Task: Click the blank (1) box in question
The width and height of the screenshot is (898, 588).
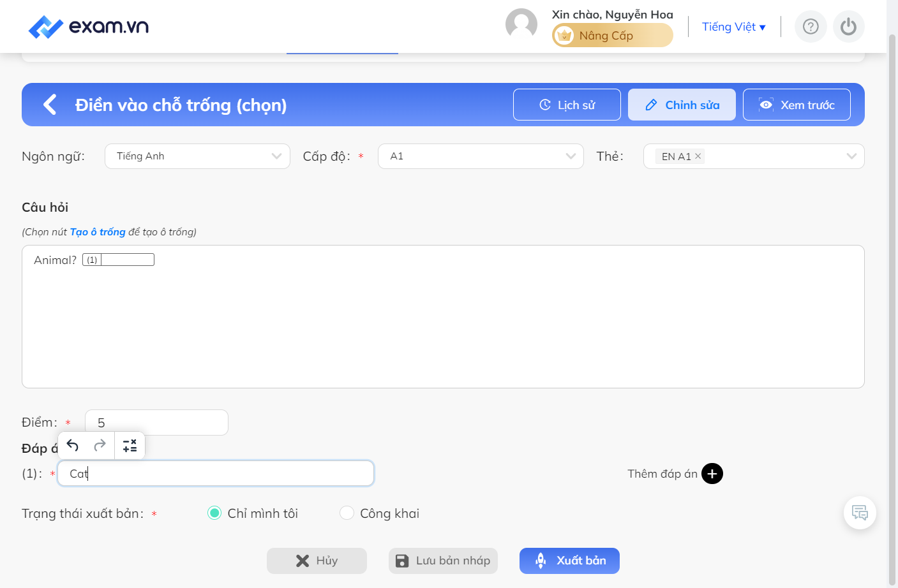Action: coord(118,260)
